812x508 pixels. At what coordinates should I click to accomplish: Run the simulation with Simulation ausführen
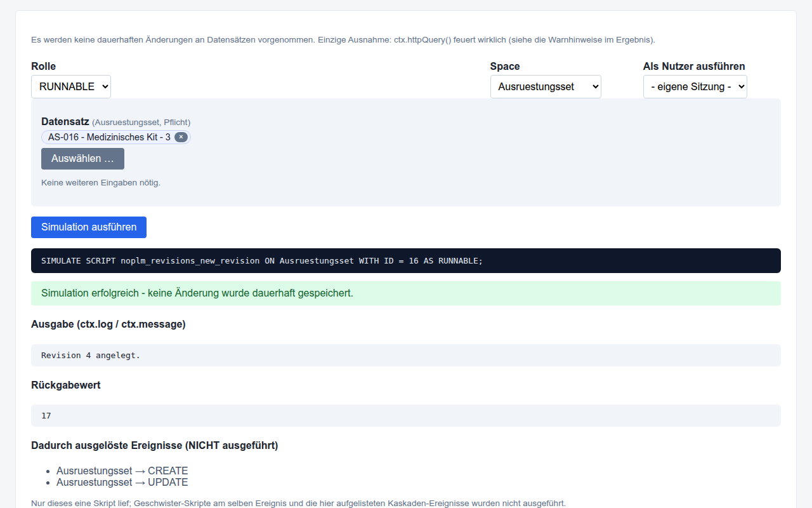coord(89,227)
